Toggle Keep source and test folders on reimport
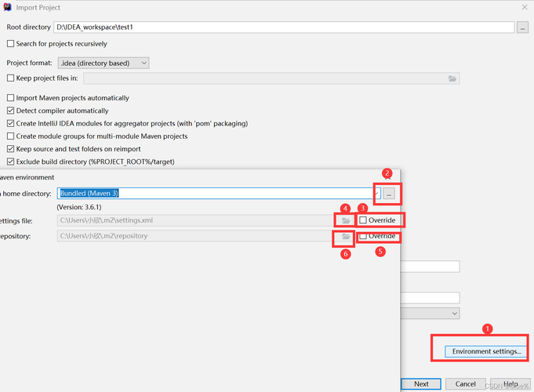The width and height of the screenshot is (534, 392). tap(10, 149)
